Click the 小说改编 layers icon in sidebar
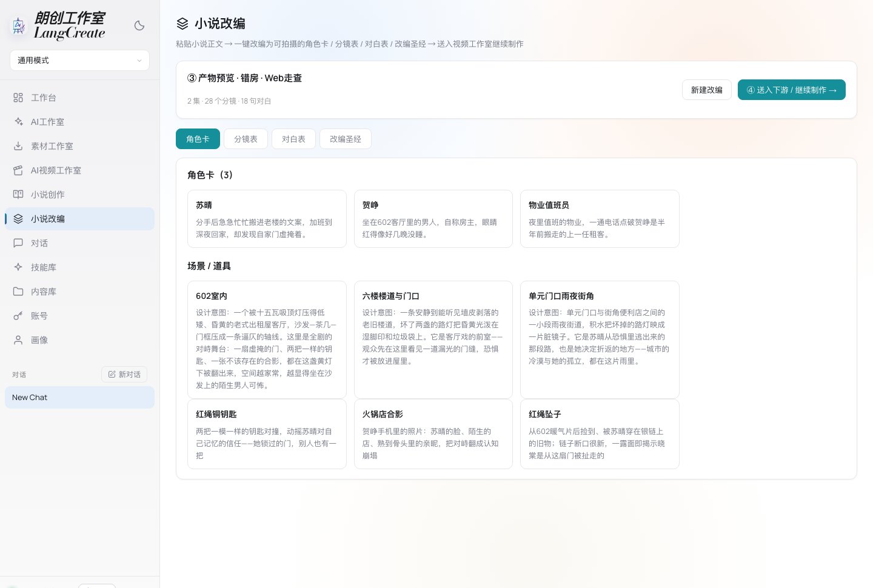This screenshot has width=873, height=588. [x=18, y=219]
